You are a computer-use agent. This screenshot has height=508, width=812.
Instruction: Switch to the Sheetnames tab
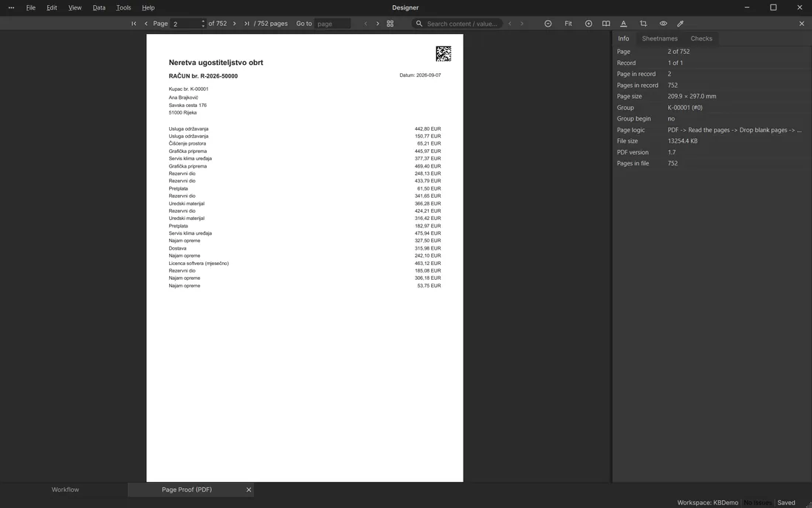[x=660, y=38]
